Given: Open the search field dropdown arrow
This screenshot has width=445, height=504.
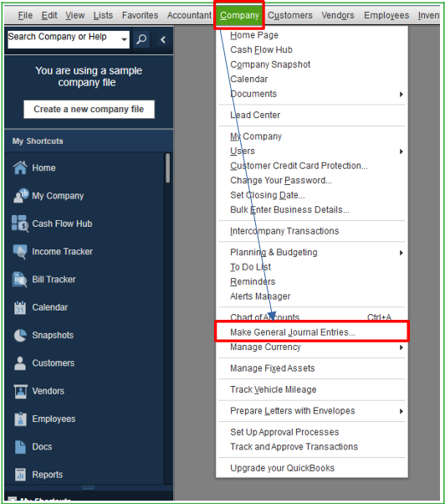Looking at the screenshot, I should [124, 39].
